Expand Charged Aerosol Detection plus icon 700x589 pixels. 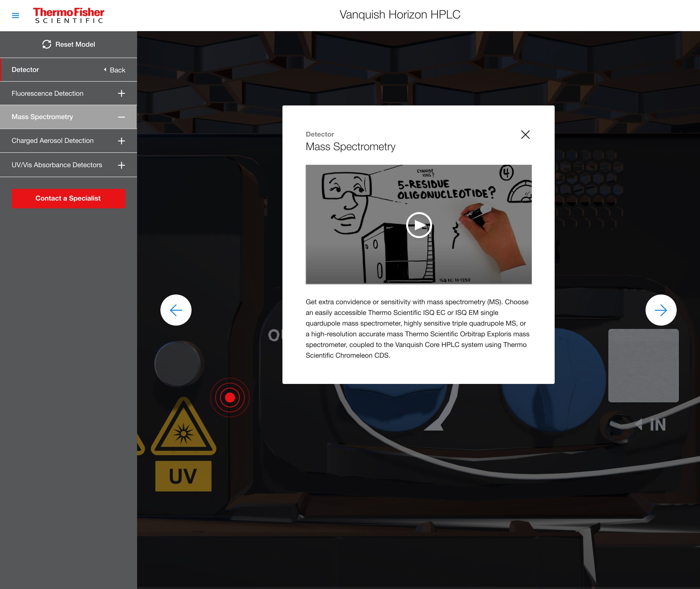(122, 141)
